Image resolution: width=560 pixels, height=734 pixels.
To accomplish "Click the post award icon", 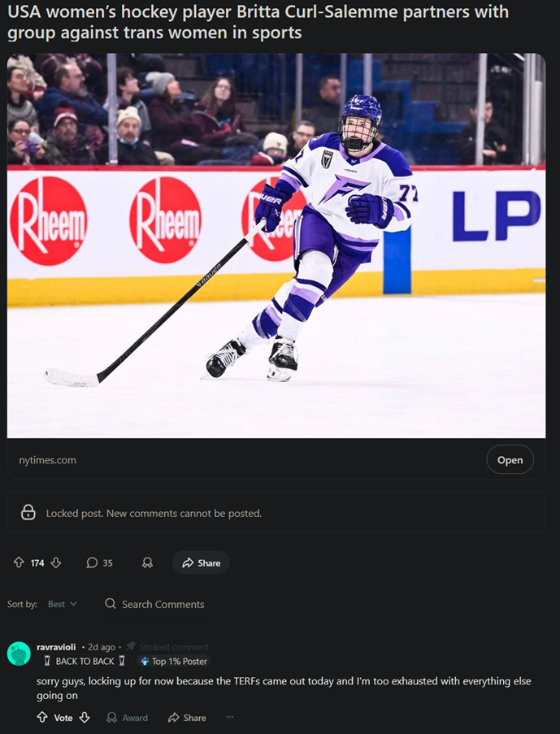I will pyautogui.click(x=147, y=562).
